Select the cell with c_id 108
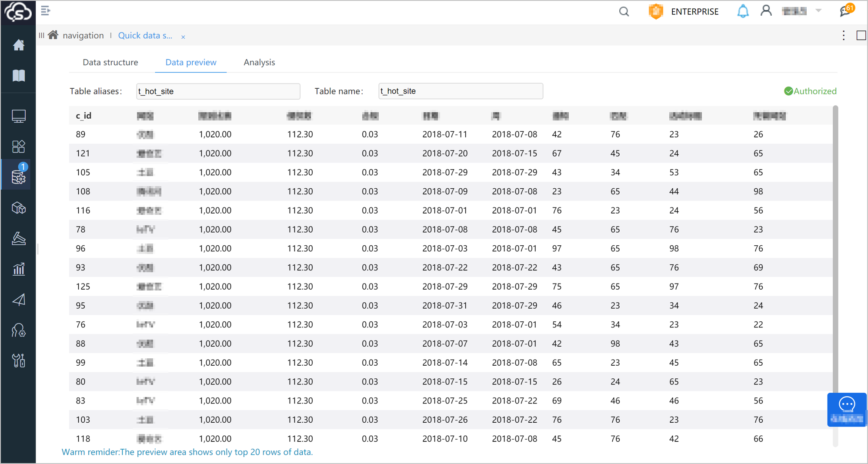868x464 pixels. click(x=83, y=191)
